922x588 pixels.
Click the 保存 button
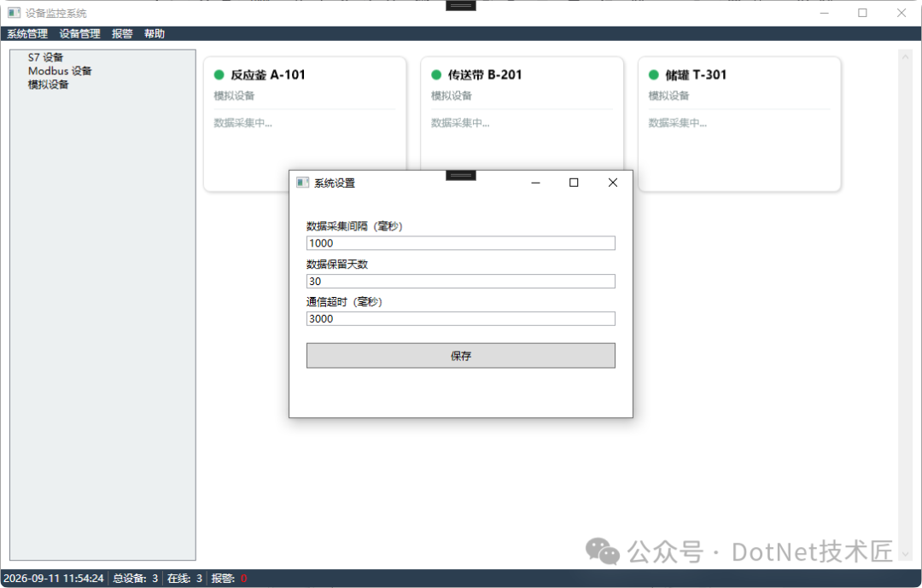[x=460, y=356]
